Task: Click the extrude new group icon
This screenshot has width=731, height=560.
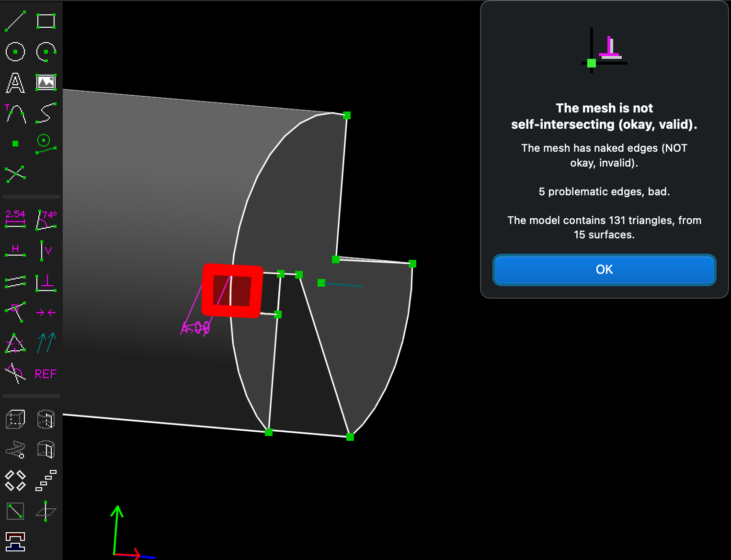Action: (x=15, y=419)
